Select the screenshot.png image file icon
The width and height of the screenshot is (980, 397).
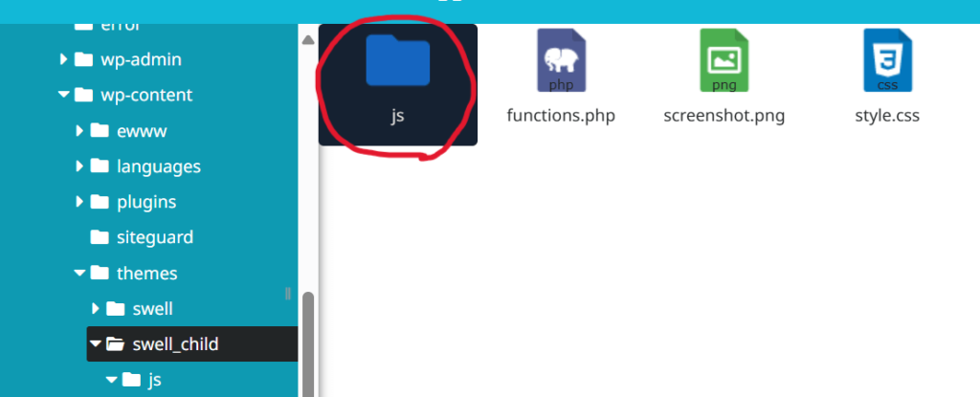pos(724,60)
